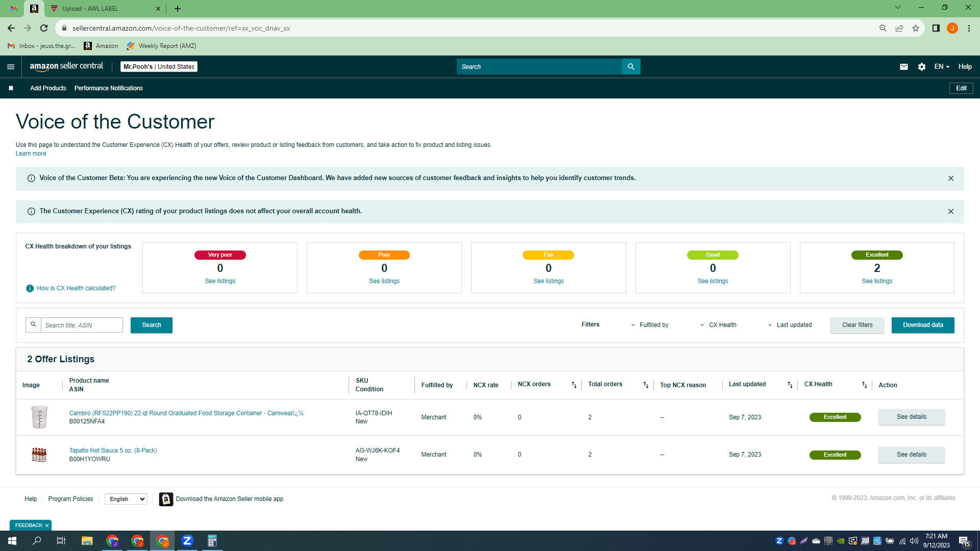Click the amazon seller central logo
Screen dimensions: 980x551
[x=66, y=66]
